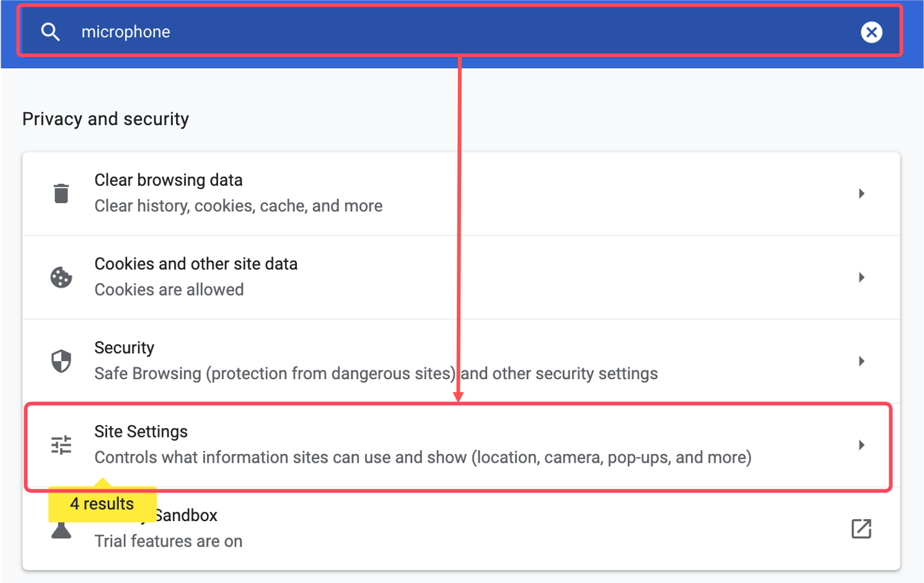Viewport: 924px width, 583px height.
Task: Expand the Security row arrow
Action: [x=861, y=361]
